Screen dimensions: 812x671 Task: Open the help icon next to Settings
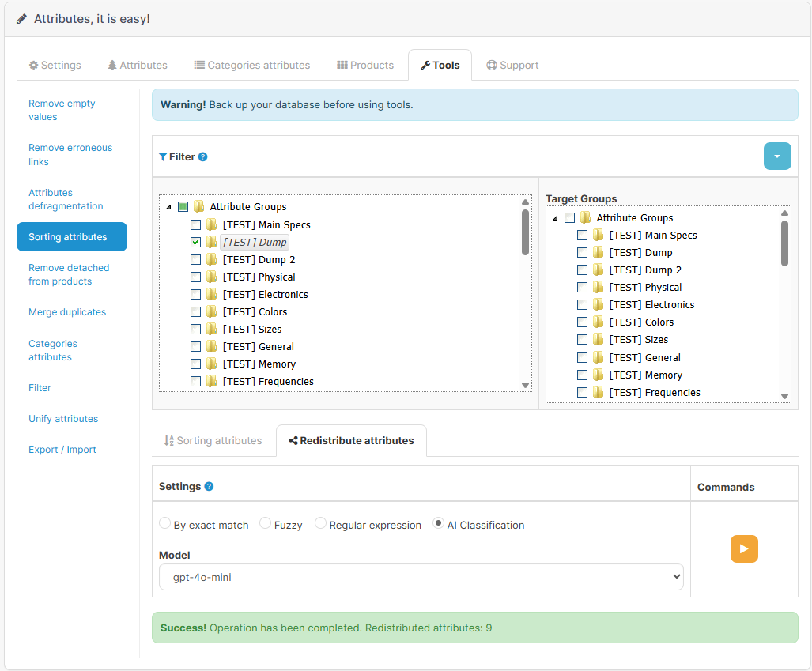click(208, 487)
